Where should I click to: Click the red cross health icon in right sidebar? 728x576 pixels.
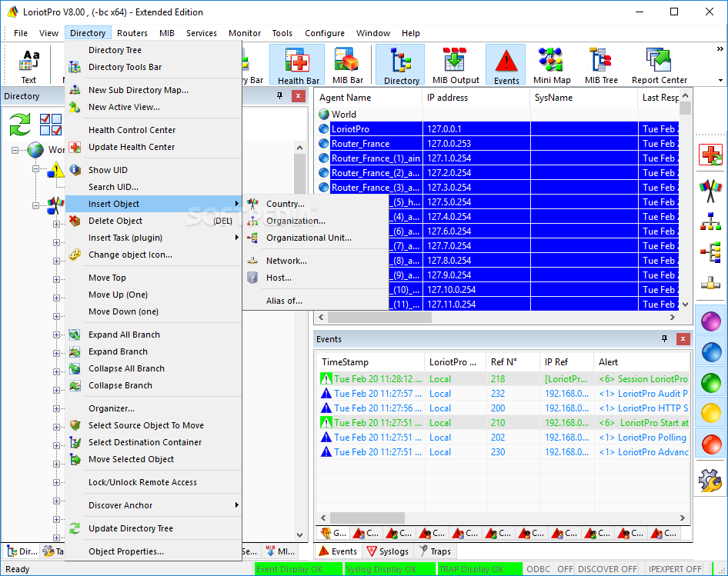tap(710, 155)
